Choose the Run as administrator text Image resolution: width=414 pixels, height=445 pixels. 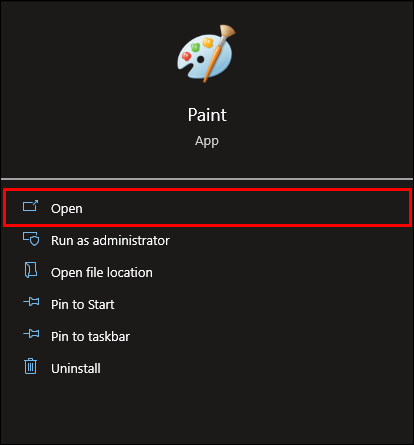(x=110, y=240)
